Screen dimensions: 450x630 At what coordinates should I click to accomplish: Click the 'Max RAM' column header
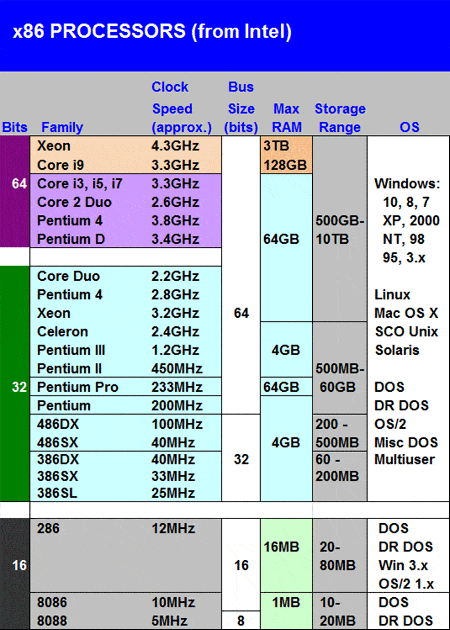[286, 118]
